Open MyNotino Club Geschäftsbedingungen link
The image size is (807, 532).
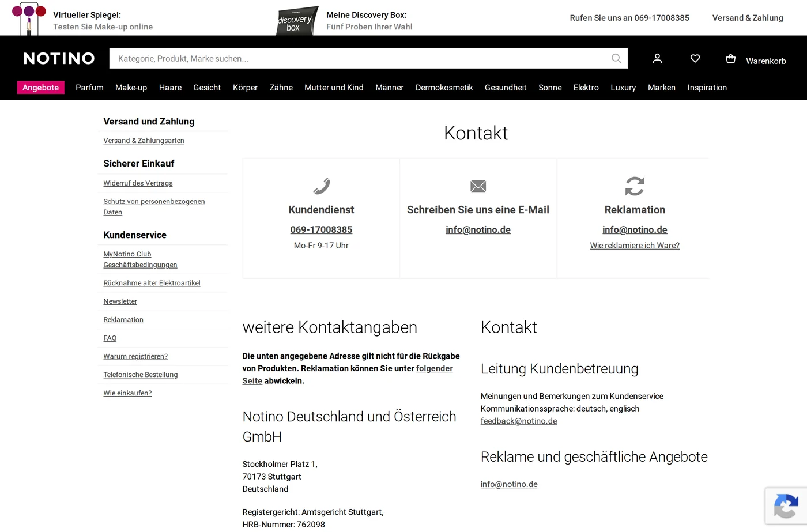[x=140, y=259]
